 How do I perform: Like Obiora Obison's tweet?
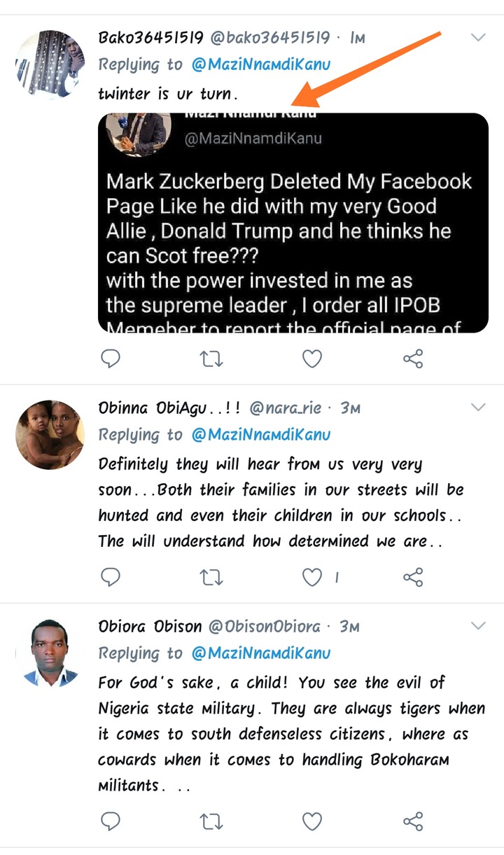(x=311, y=821)
